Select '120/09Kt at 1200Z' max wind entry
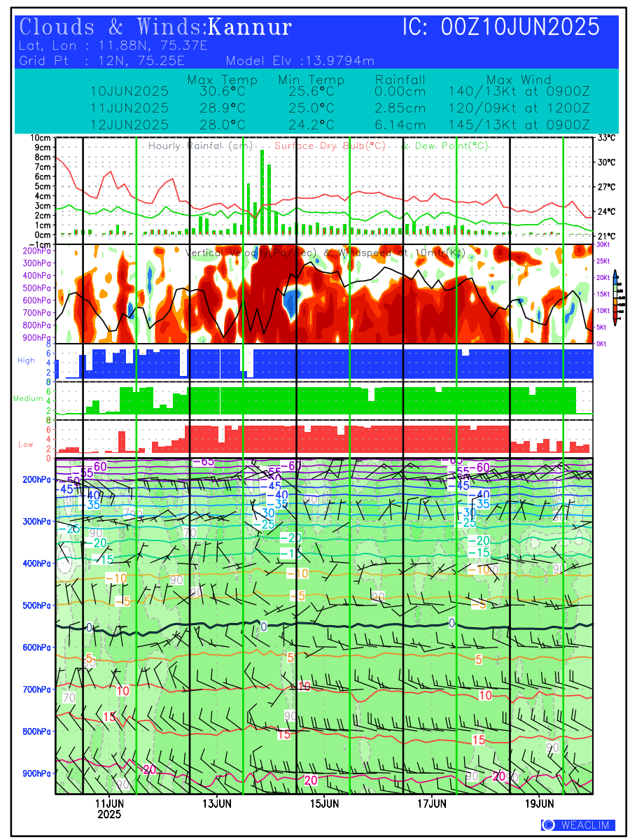This screenshot has width=630, height=840. tap(519, 108)
